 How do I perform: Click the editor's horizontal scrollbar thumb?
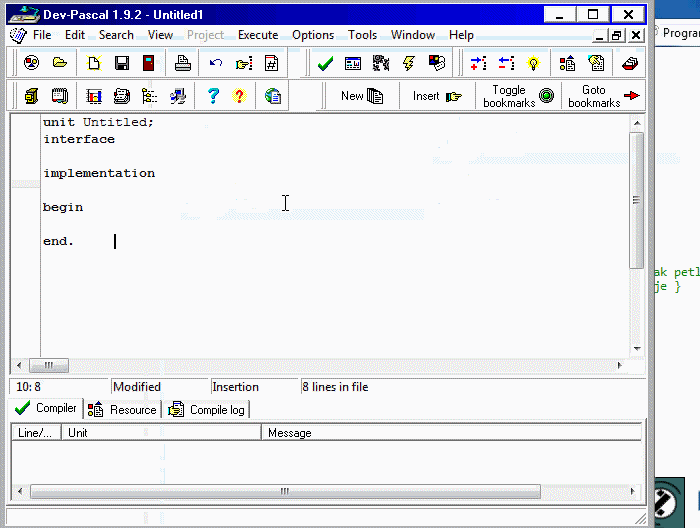click(x=48, y=365)
